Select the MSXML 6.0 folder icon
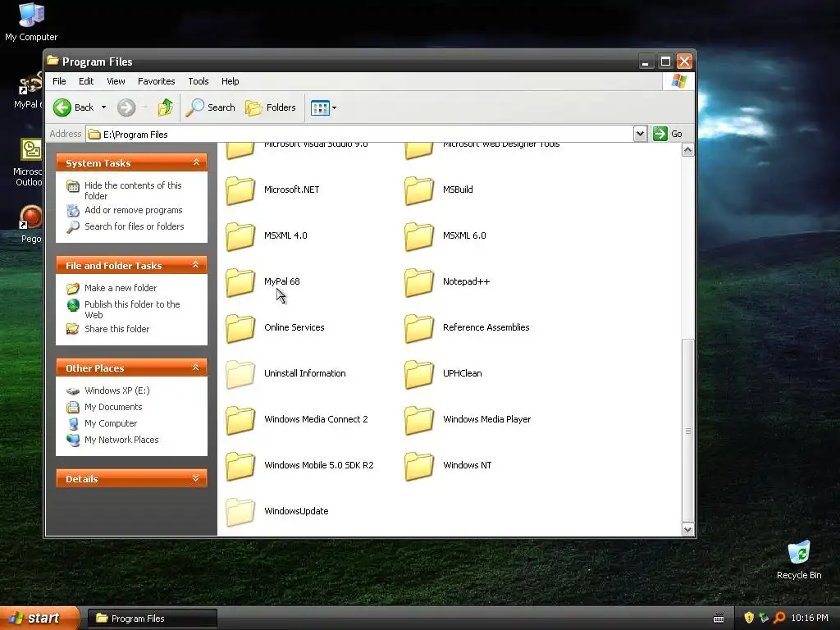840x630 pixels. tap(419, 237)
